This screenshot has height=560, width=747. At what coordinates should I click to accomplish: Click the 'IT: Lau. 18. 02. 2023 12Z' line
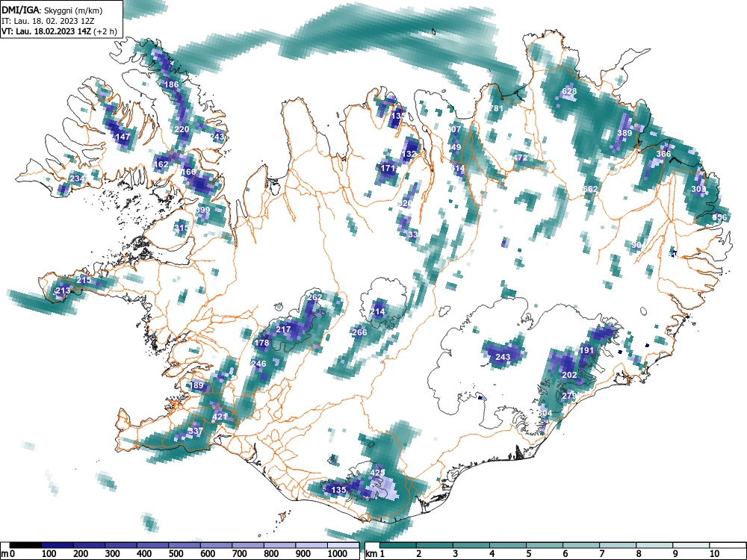point(48,21)
